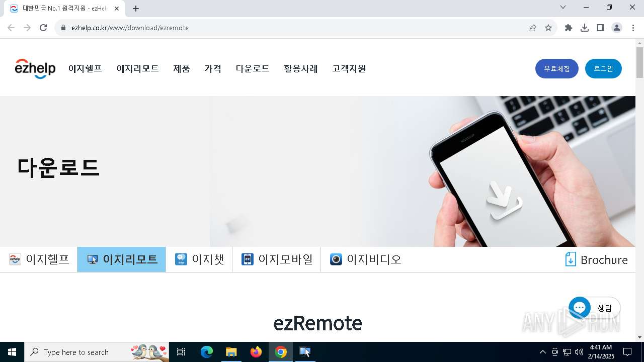The width and height of the screenshot is (644, 362).
Task: Open the 활용사례 navigation menu
Action: [x=301, y=68]
